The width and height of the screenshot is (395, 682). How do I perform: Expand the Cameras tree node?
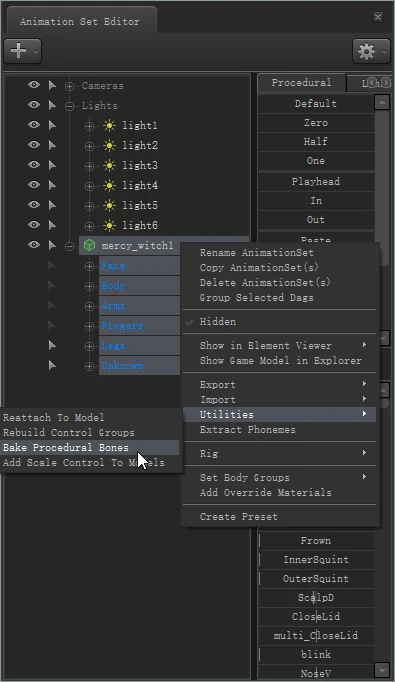[x=70, y=86]
